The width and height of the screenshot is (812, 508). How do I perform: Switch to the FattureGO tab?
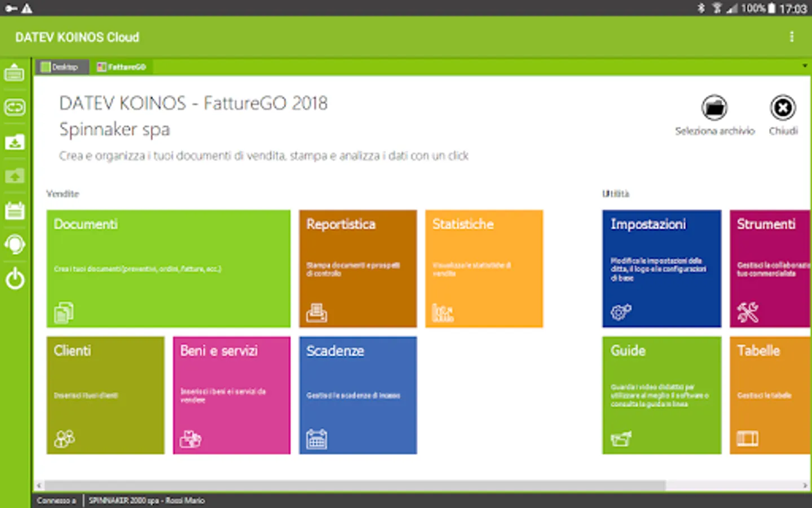click(x=122, y=67)
